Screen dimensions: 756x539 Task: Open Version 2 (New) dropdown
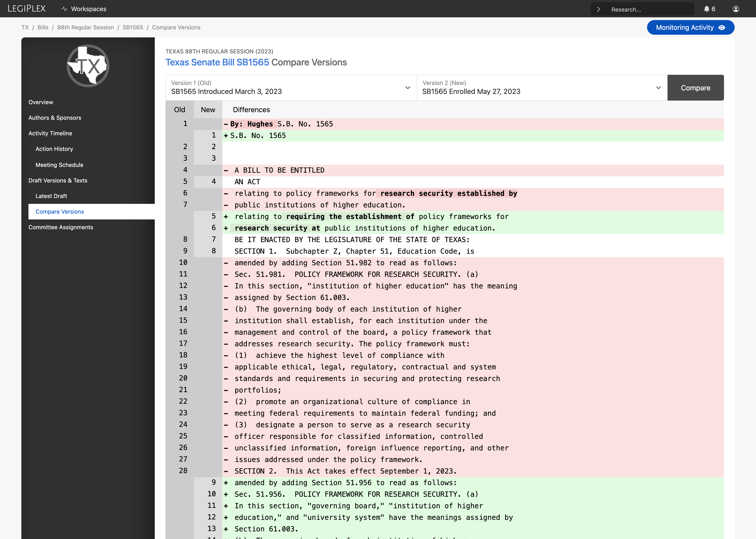(x=542, y=88)
